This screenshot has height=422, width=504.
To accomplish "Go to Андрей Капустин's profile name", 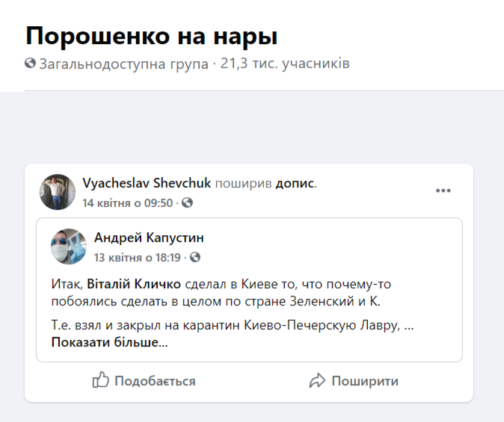I will click(x=149, y=238).
